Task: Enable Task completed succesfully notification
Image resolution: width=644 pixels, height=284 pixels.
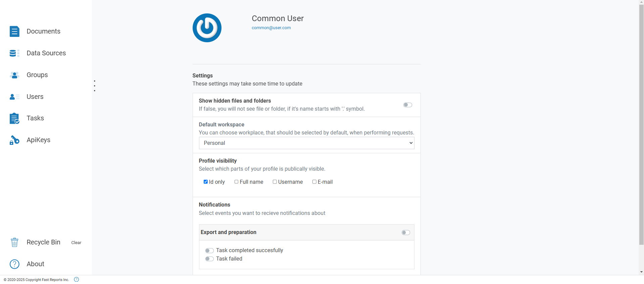Action: pyautogui.click(x=209, y=250)
